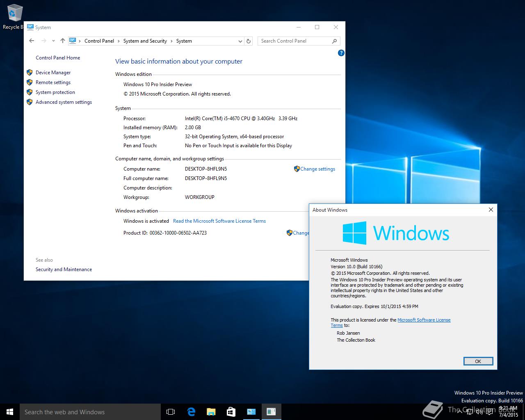Viewport: 525px width, 420px height.
Task: Click shield icon beside System protection
Action: coord(30,92)
